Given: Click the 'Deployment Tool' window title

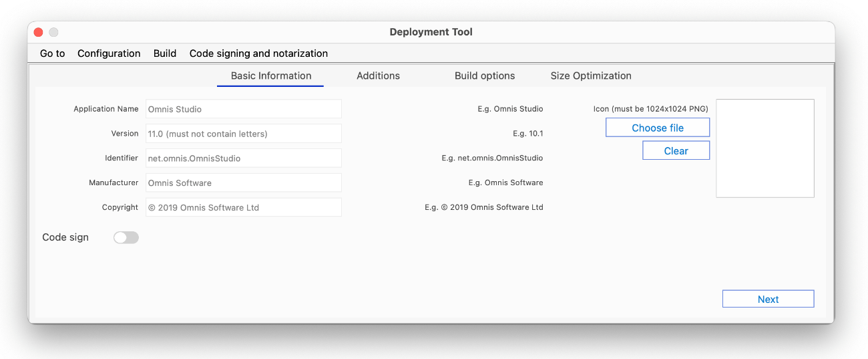Looking at the screenshot, I should tap(431, 32).
